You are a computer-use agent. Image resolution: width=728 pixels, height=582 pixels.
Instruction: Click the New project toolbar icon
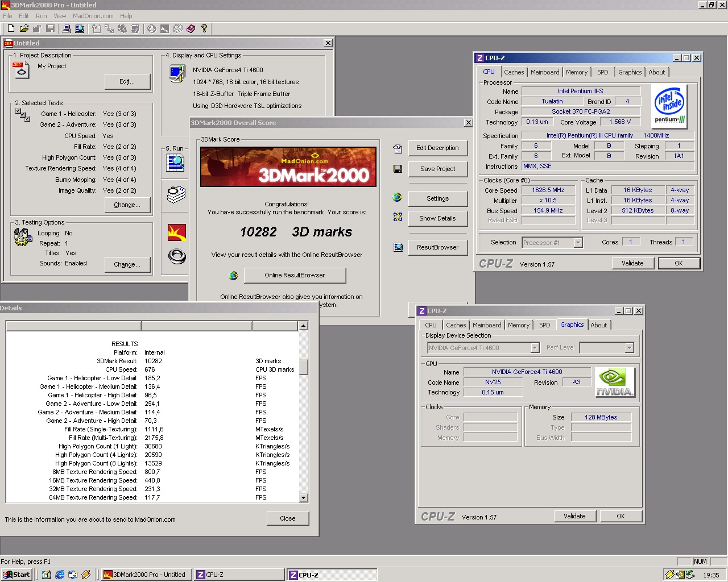(x=11, y=28)
